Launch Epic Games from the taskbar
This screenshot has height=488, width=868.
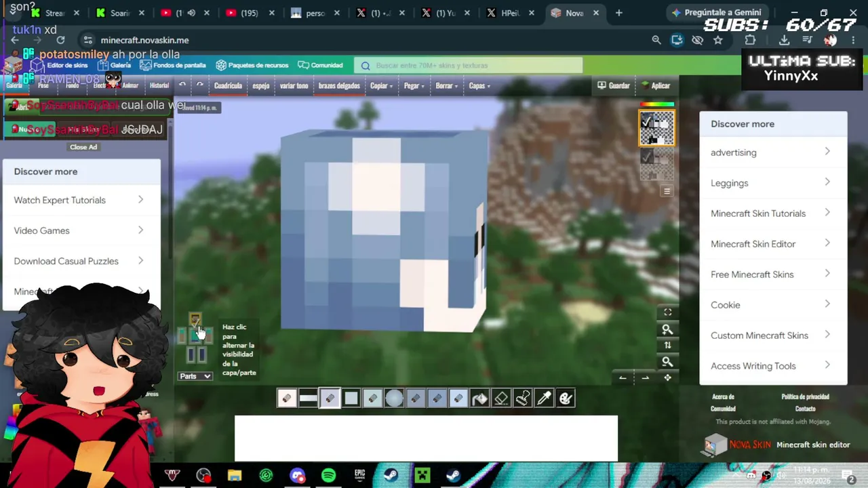[359, 475]
